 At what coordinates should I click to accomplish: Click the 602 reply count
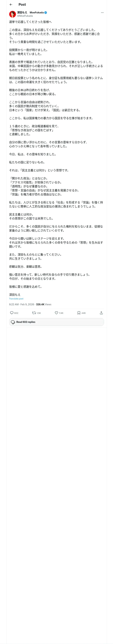point(16,313)
